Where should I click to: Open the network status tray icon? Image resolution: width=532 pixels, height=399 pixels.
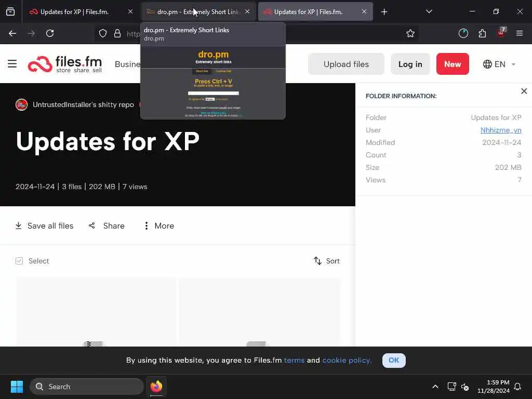coord(451,387)
